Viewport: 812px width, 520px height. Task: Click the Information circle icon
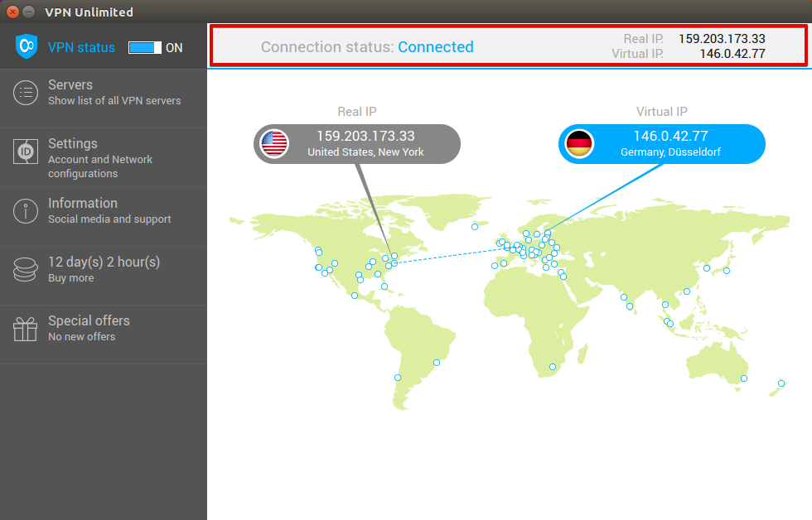[26, 211]
